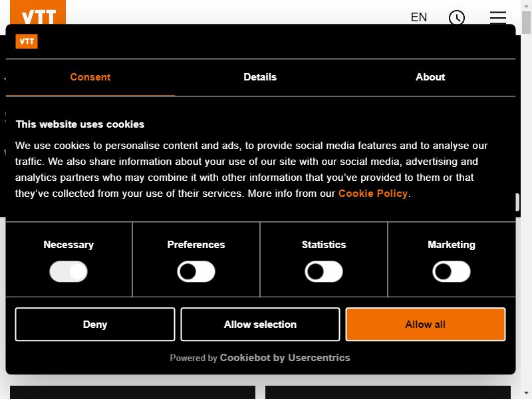Image resolution: width=532 pixels, height=399 pixels.
Task: Switch to the Details tab
Action: point(260,77)
